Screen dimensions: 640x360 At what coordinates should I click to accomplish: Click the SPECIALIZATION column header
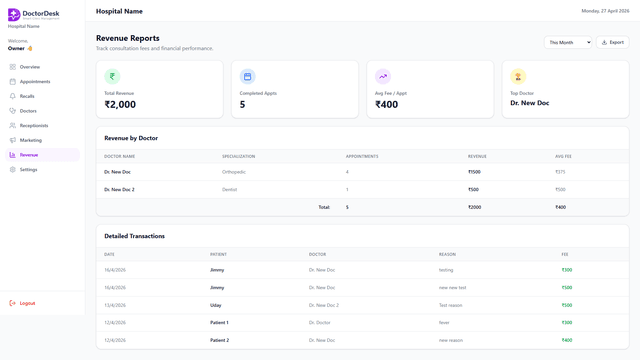point(238,157)
